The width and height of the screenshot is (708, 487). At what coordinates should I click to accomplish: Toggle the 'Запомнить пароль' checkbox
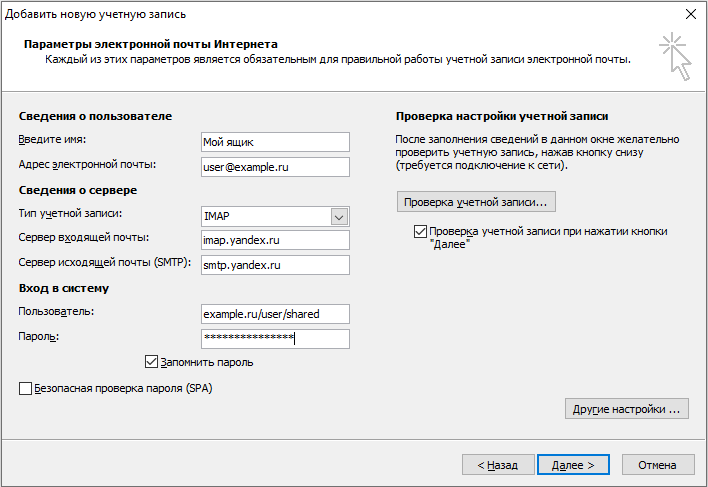pos(152,362)
